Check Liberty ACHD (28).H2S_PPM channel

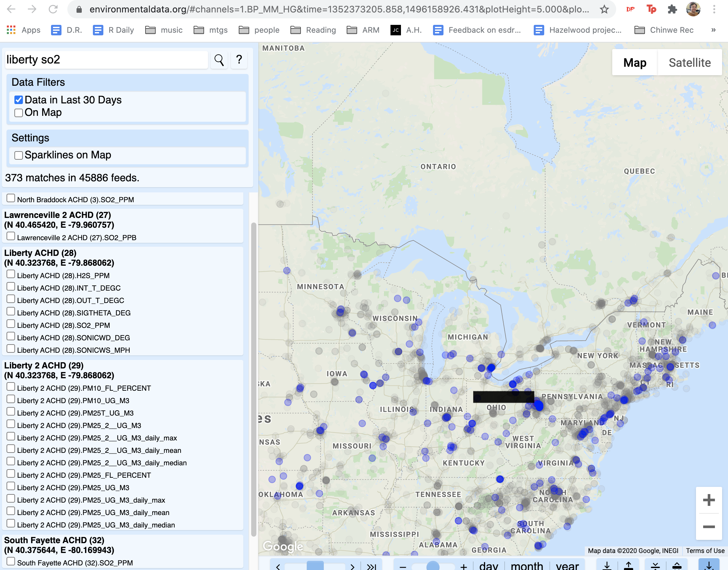[x=11, y=274]
